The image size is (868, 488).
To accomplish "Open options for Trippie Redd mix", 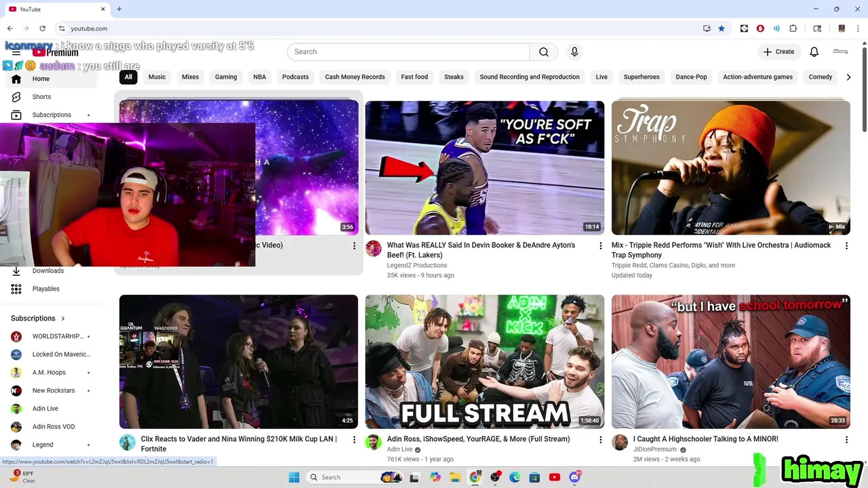I will [x=846, y=245].
